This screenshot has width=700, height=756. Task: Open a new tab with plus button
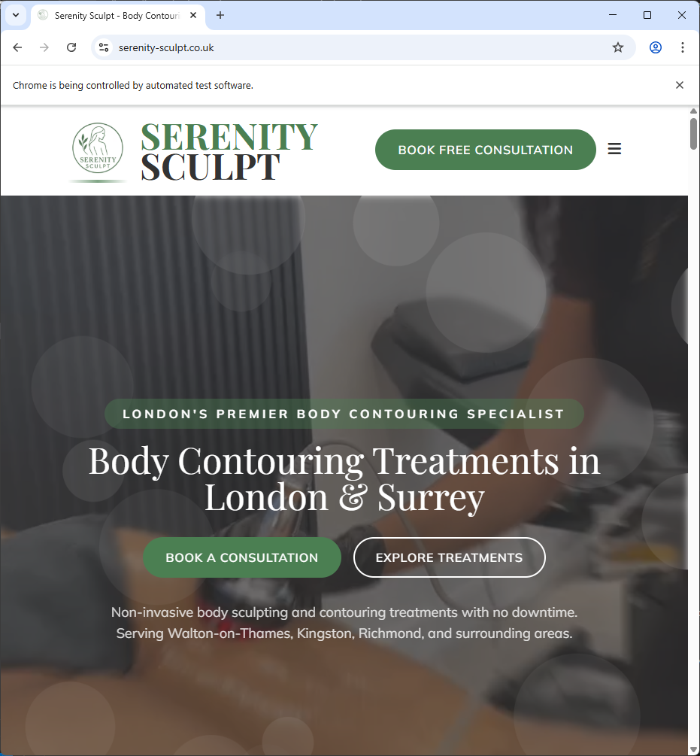220,15
